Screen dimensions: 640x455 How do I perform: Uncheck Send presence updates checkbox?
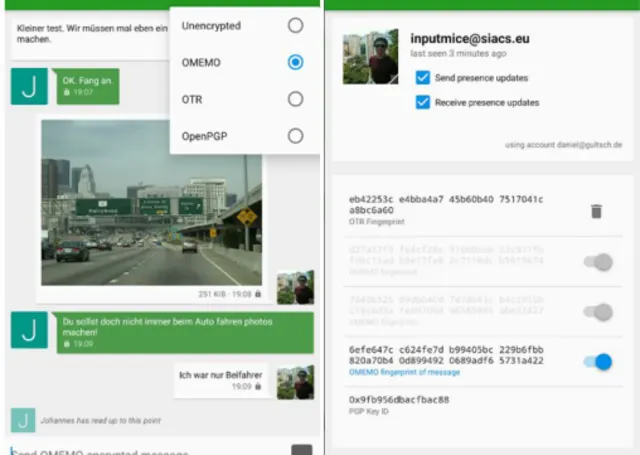(422, 78)
